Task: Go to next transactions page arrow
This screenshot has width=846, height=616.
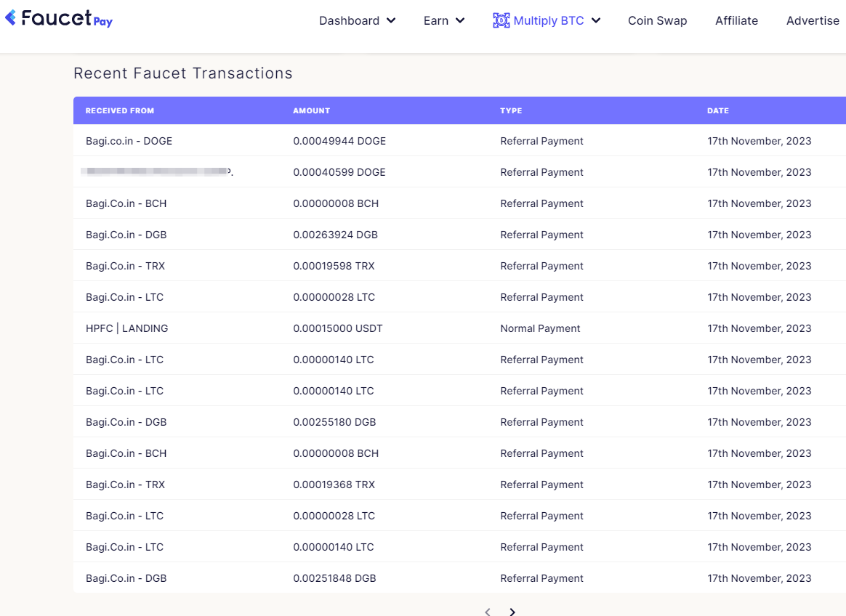Action: click(x=512, y=612)
